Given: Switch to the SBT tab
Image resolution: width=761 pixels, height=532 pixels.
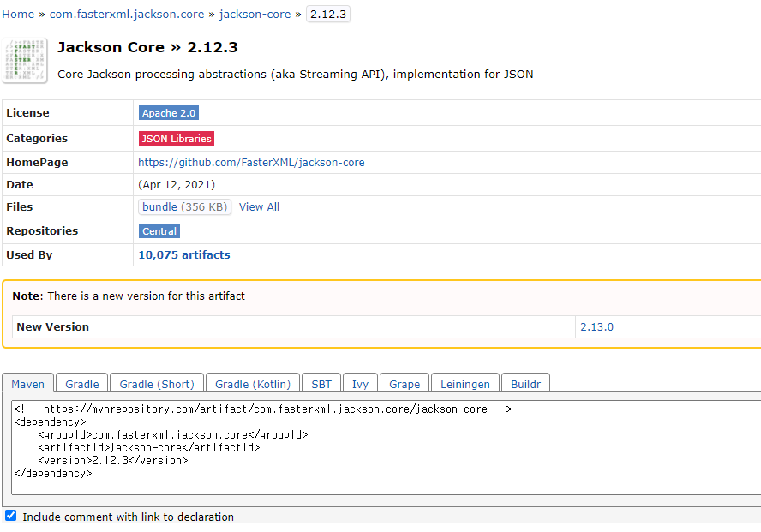Looking at the screenshot, I should 321,384.
